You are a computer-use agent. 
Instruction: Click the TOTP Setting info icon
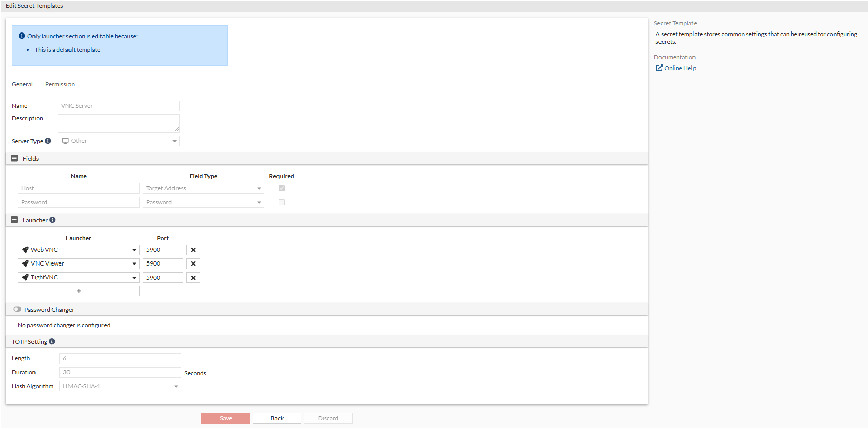click(x=52, y=342)
